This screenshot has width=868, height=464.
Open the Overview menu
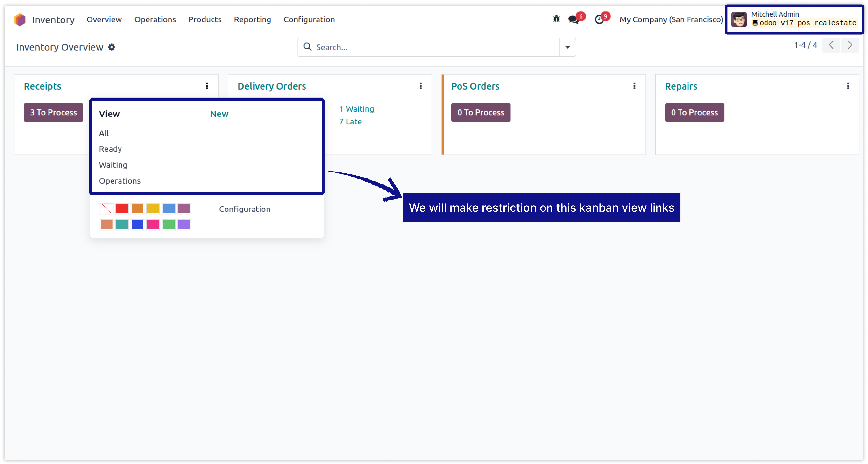tap(104, 20)
